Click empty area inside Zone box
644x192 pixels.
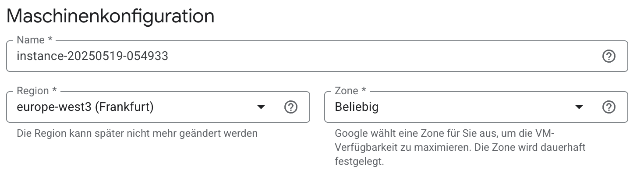(x=473, y=107)
